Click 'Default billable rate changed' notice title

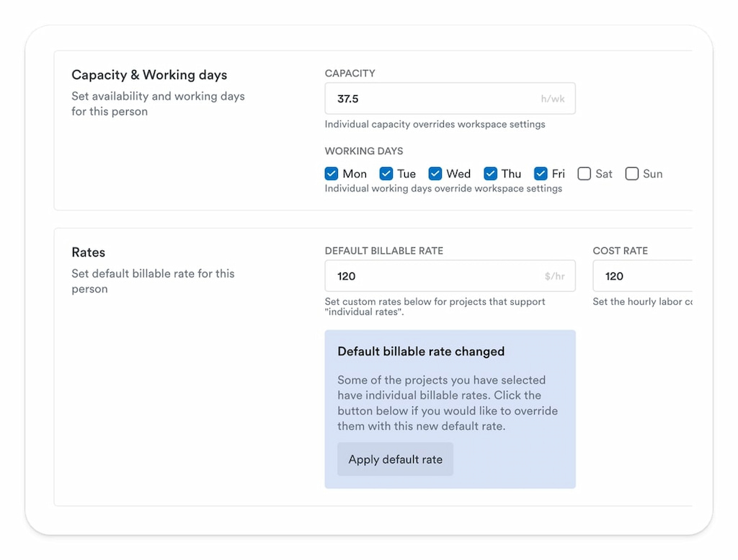(421, 352)
